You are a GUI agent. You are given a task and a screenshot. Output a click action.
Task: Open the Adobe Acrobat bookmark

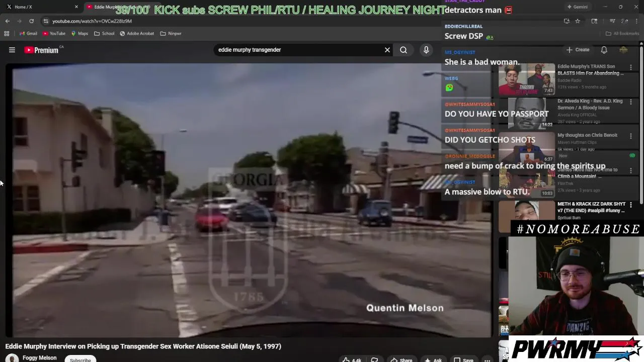coord(137,34)
